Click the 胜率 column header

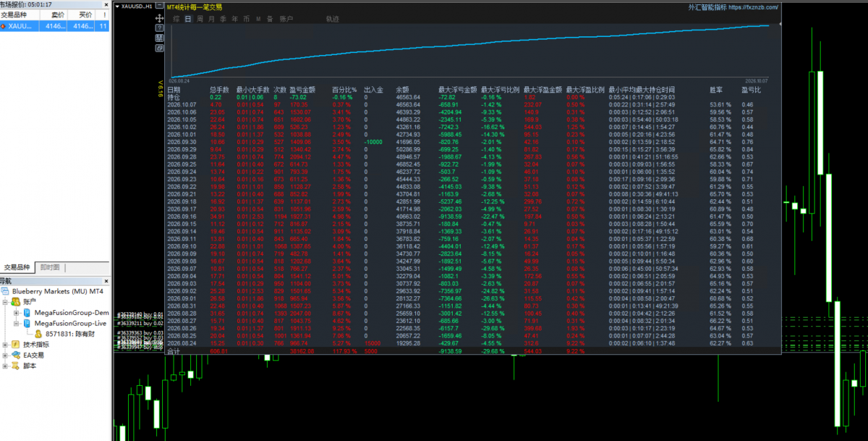(x=716, y=90)
